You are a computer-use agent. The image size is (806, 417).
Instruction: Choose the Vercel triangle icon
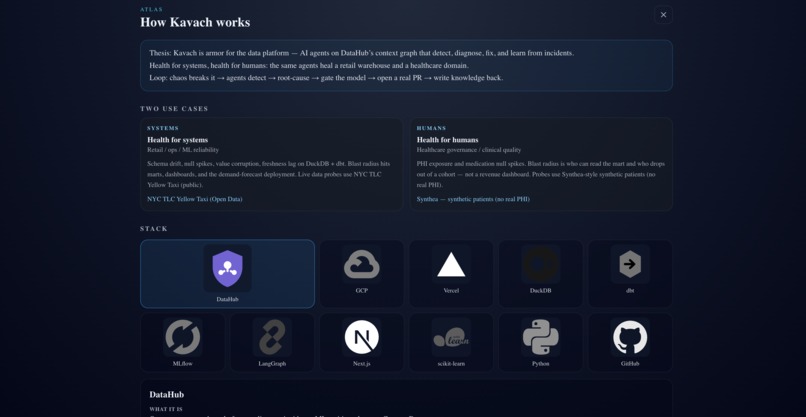(451, 265)
